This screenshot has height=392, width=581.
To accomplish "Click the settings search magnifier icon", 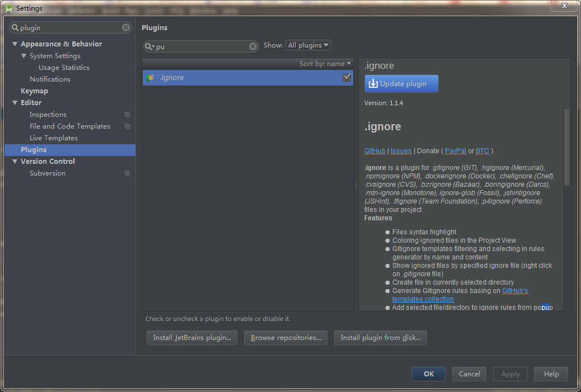I will [15, 27].
